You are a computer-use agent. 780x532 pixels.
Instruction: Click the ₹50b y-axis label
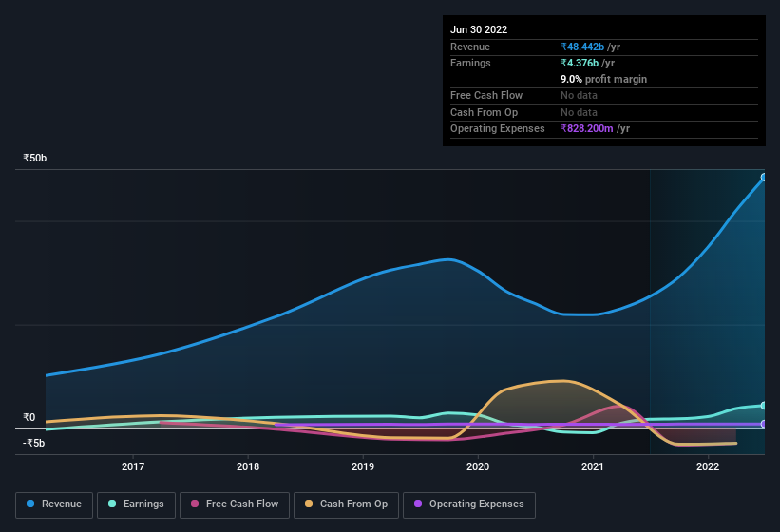click(35, 158)
